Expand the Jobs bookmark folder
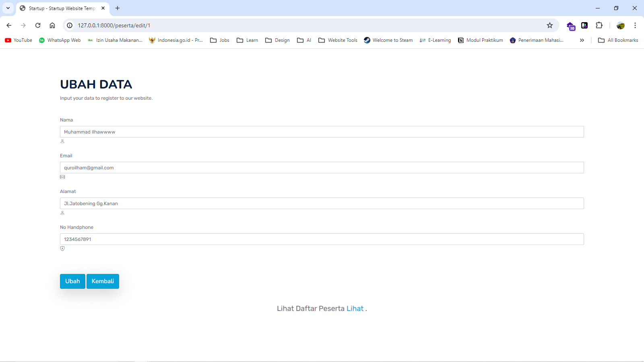 point(220,40)
